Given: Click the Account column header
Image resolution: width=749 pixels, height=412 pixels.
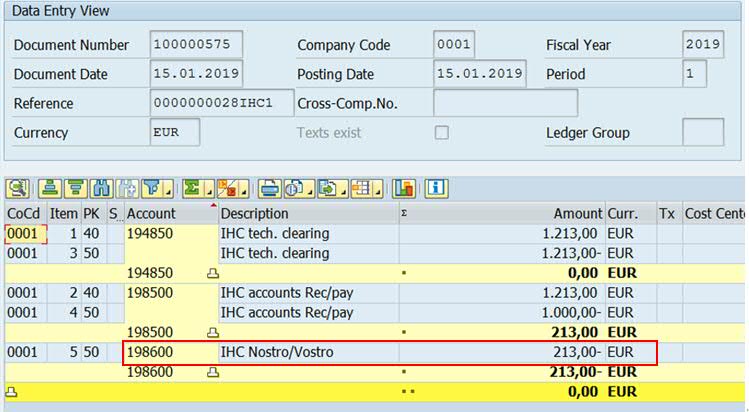Looking at the screenshot, I should (151, 213).
